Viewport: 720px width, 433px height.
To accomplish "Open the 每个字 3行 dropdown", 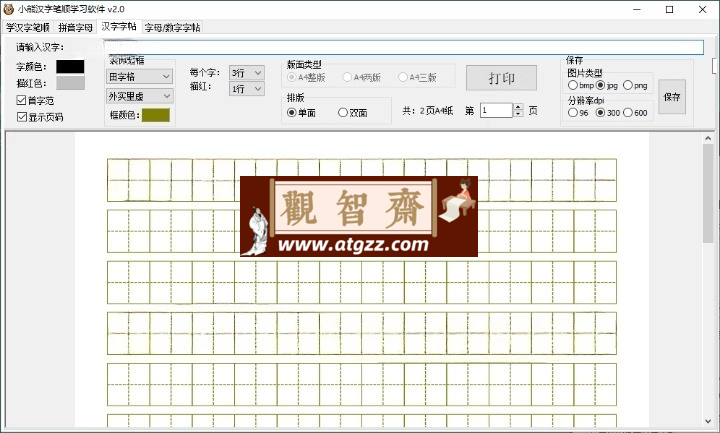I will [x=247, y=73].
